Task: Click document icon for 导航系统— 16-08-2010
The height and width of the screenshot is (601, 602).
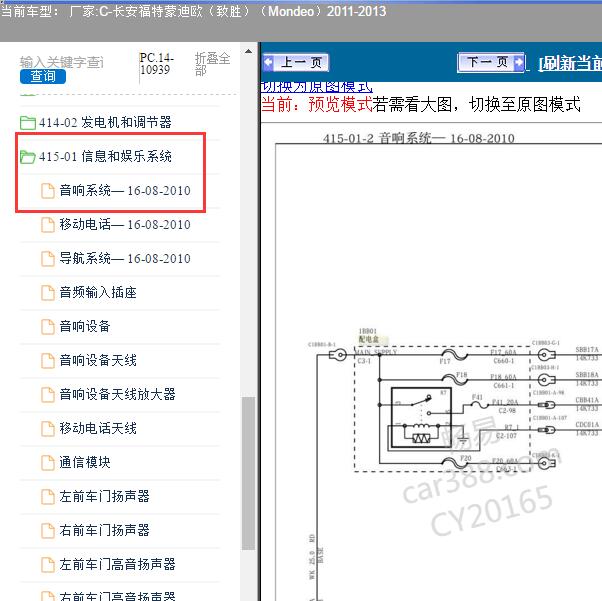Action: point(48,259)
